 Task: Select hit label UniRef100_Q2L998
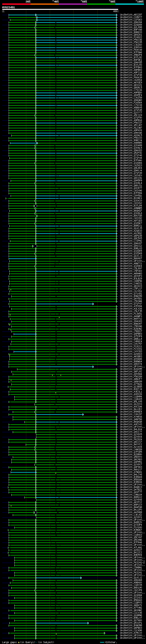click(x=131, y=27)
